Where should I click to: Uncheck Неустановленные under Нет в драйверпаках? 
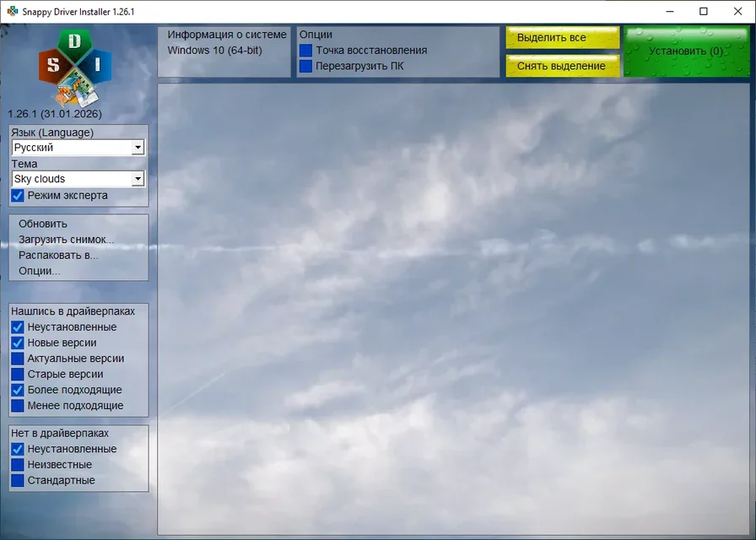[x=18, y=450]
